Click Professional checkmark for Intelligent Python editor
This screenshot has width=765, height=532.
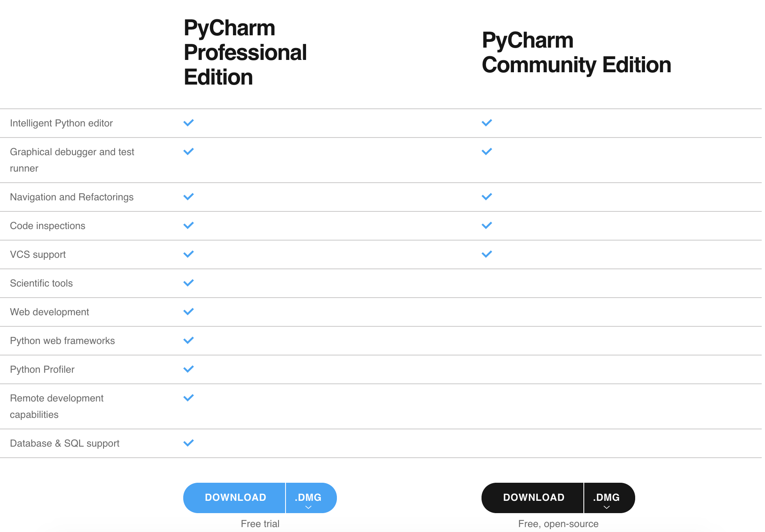tap(189, 123)
